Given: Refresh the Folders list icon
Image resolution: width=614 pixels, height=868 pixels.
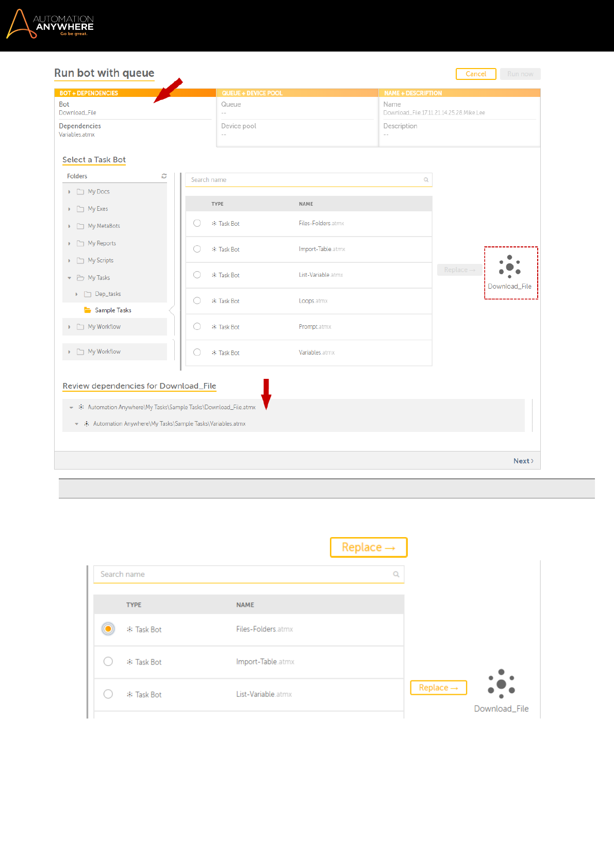Looking at the screenshot, I should [164, 176].
